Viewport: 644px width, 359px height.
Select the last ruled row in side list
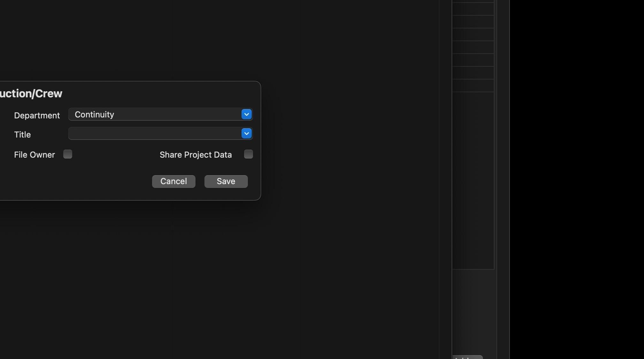click(x=473, y=86)
